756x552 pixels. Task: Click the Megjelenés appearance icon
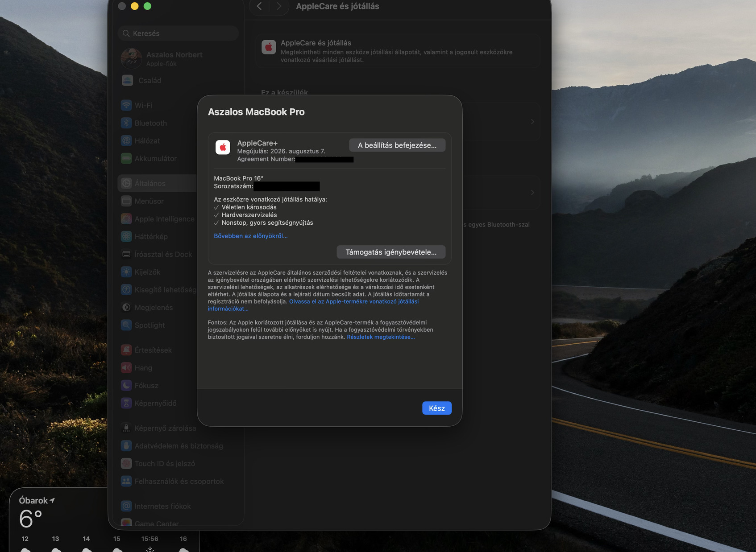[x=127, y=307]
